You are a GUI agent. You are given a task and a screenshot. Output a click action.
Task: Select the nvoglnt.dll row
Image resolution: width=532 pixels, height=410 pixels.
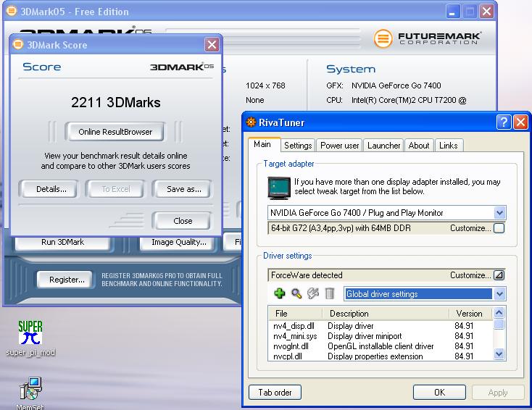[x=381, y=346]
